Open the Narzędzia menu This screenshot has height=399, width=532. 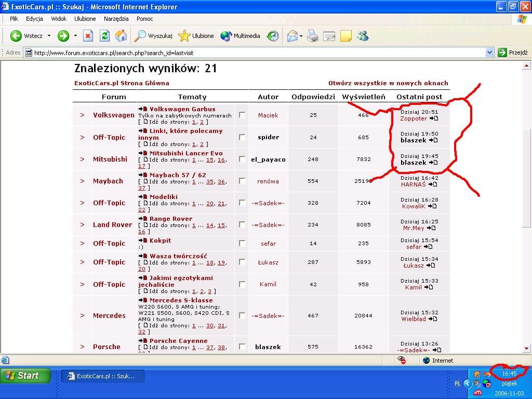click(x=116, y=19)
